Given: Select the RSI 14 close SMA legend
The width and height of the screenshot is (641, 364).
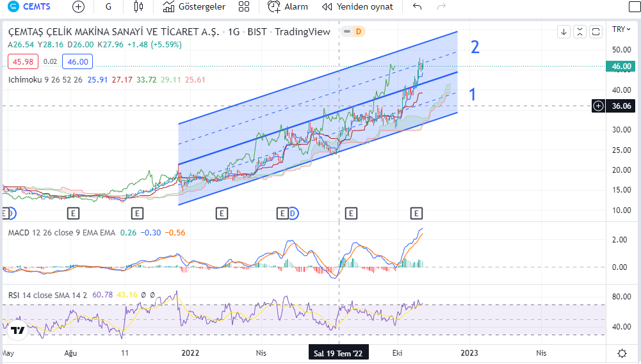Looking at the screenshot, I should click(48, 295).
